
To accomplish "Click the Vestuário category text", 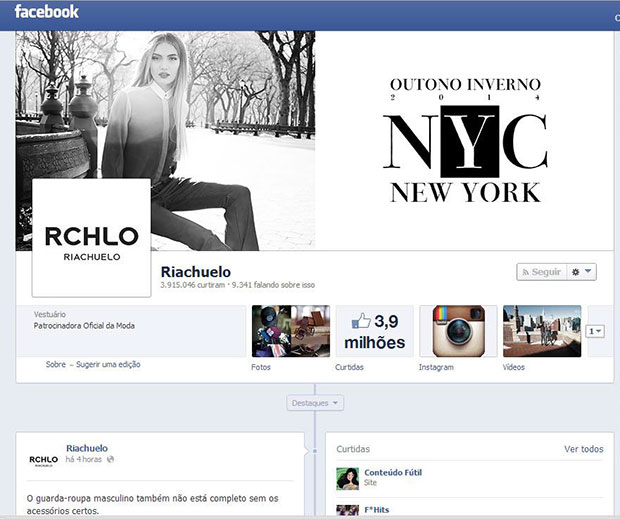I will pyautogui.click(x=50, y=315).
